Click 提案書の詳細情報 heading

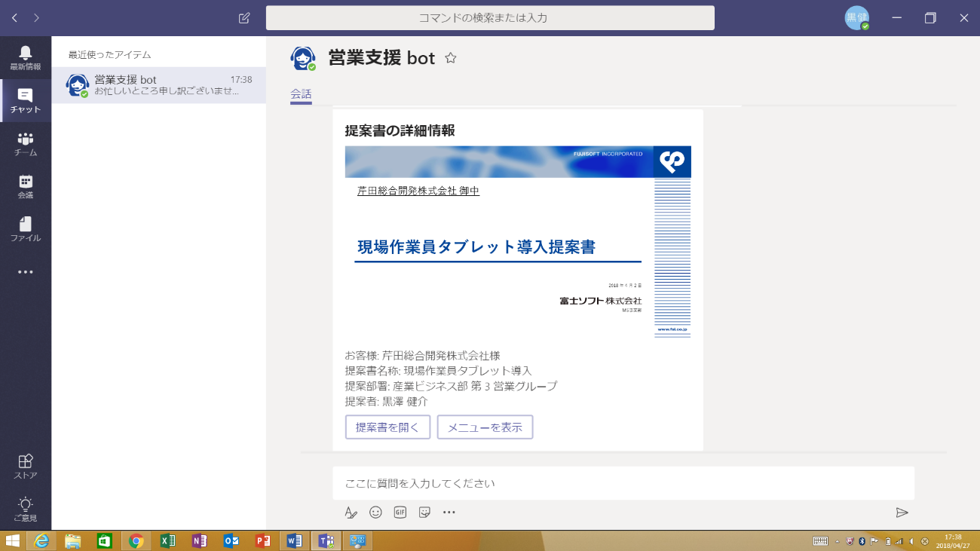pos(400,130)
